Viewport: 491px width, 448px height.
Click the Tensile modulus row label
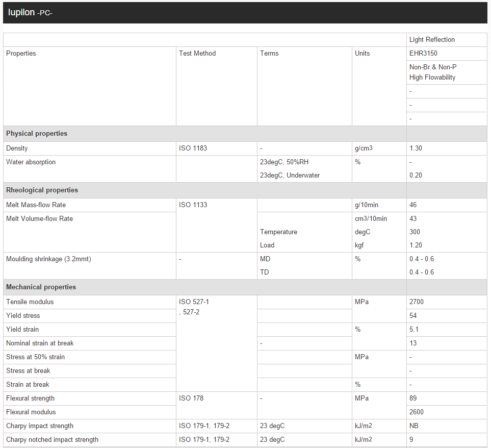point(30,302)
